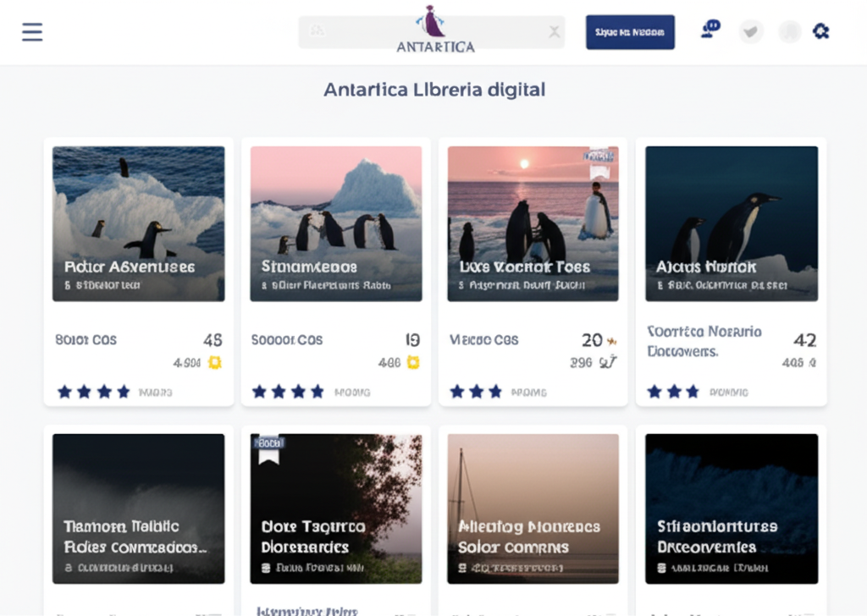
Task: Click the sun badge beside 4.904
Action: click(214, 362)
